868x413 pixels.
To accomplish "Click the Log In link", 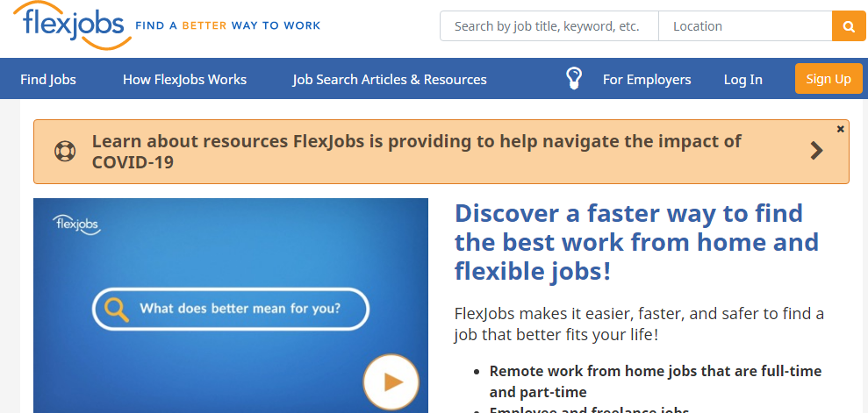I will pos(742,79).
